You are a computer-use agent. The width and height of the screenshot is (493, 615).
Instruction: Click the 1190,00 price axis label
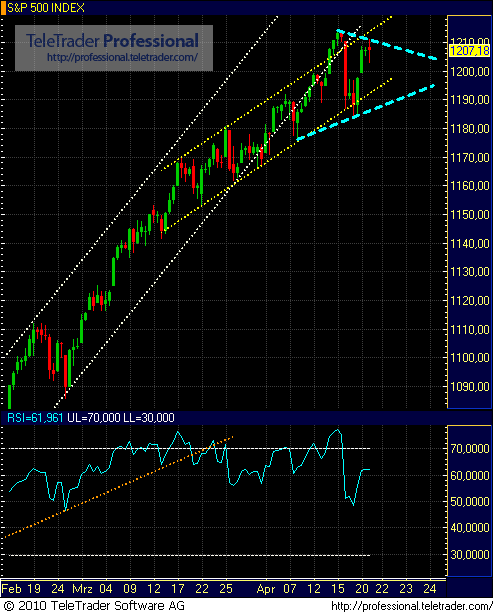tap(470, 100)
